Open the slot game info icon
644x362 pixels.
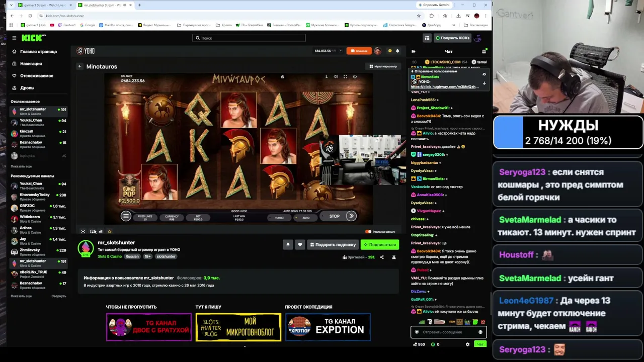[x=326, y=76]
